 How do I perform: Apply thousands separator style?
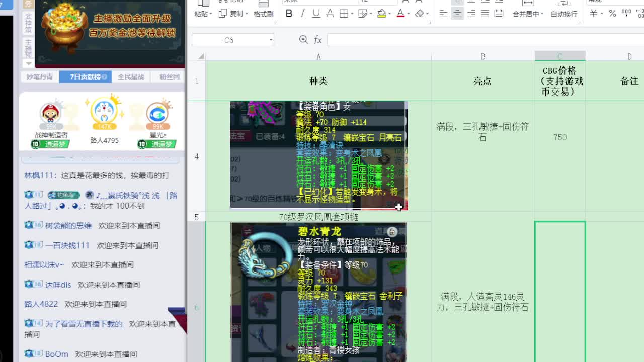[626, 14]
